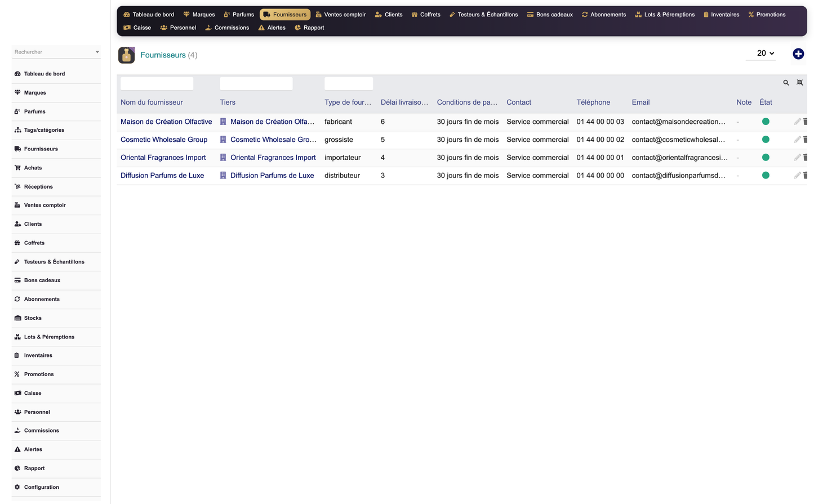
Task: Click the Type de fournisseur filter field
Action: coord(349,83)
